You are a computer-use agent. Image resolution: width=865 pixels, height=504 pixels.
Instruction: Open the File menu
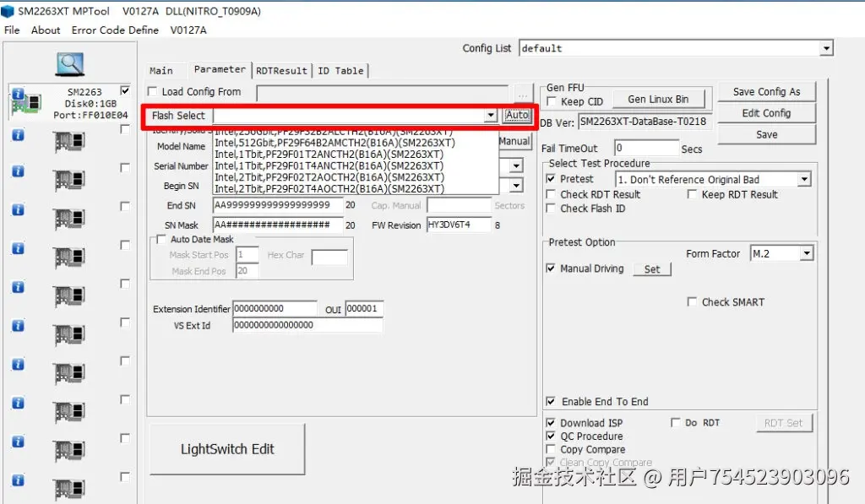[x=12, y=30]
